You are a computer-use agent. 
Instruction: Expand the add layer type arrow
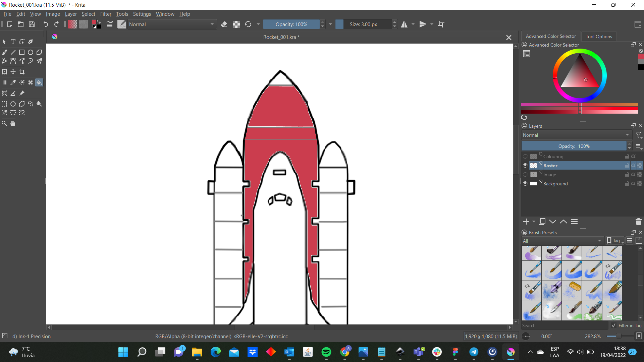pos(534,222)
